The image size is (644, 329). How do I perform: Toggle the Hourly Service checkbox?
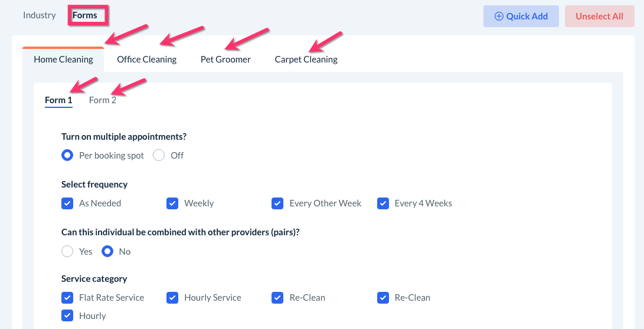[x=172, y=298]
